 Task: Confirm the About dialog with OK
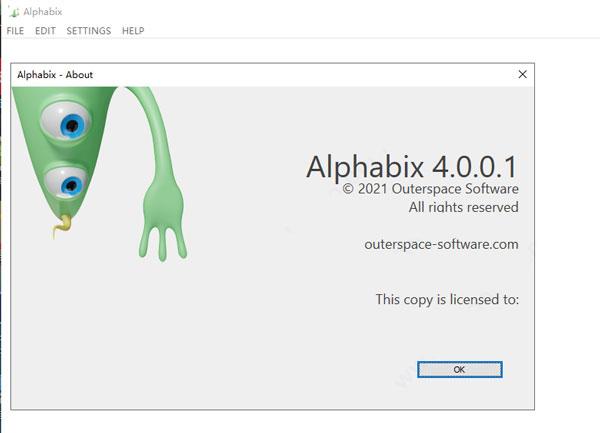pos(460,369)
